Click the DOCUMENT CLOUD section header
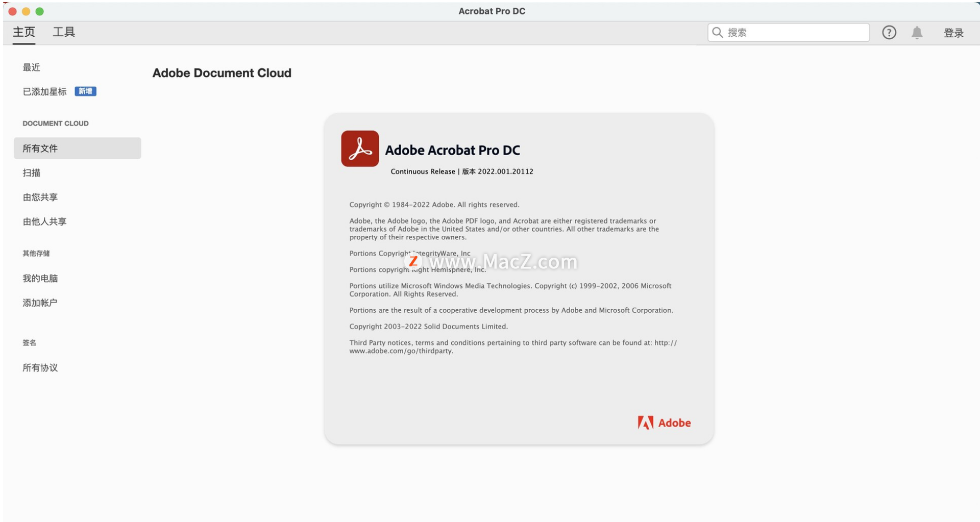The width and height of the screenshot is (980, 522). tap(56, 123)
